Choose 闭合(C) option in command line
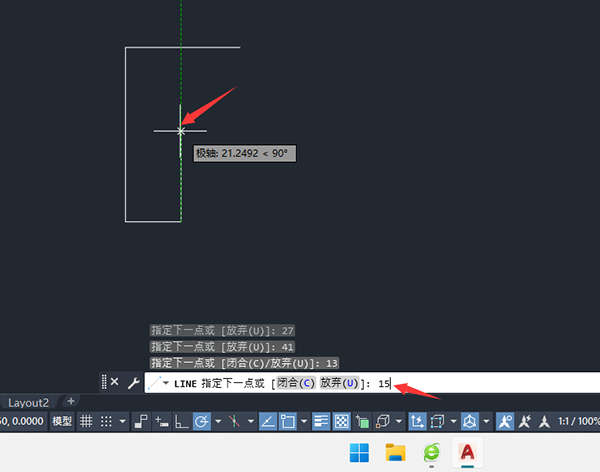The height and width of the screenshot is (472, 600). (296, 383)
